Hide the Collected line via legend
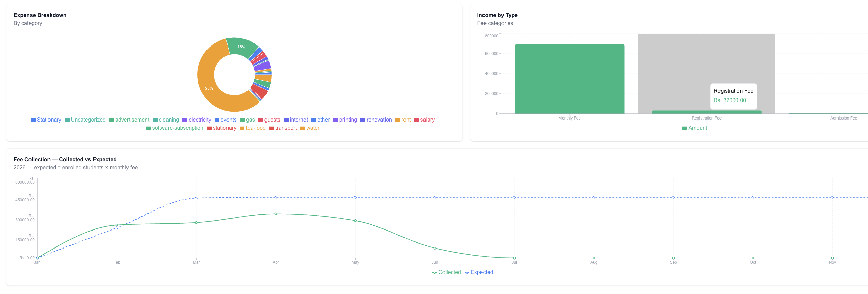868x294 pixels. pos(447,272)
